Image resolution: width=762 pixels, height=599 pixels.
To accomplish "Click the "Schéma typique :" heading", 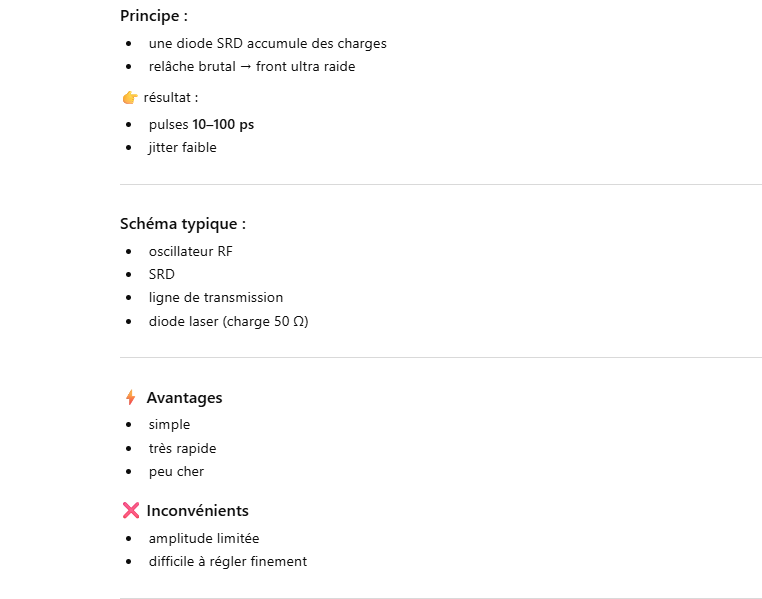I will 182,224.
